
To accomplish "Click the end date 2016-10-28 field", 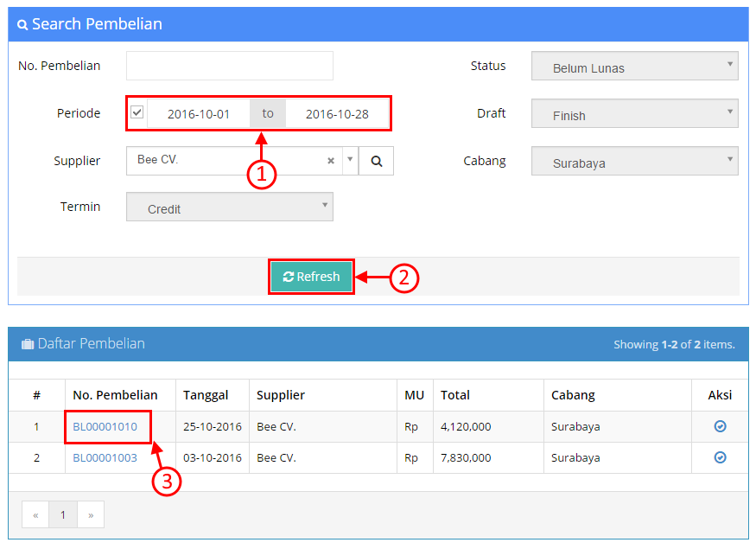I will click(337, 114).
